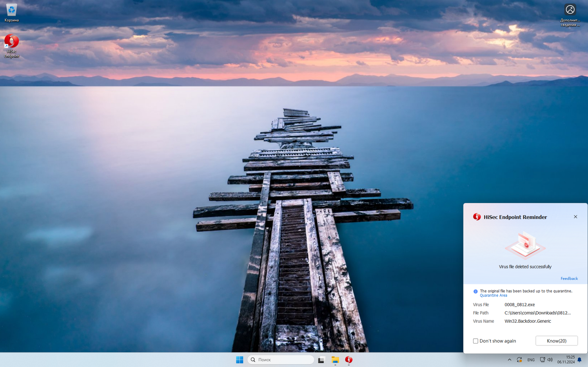Open the clock showing 15:25 06.11.2024

pyautogui.click(x=566, y=360)
